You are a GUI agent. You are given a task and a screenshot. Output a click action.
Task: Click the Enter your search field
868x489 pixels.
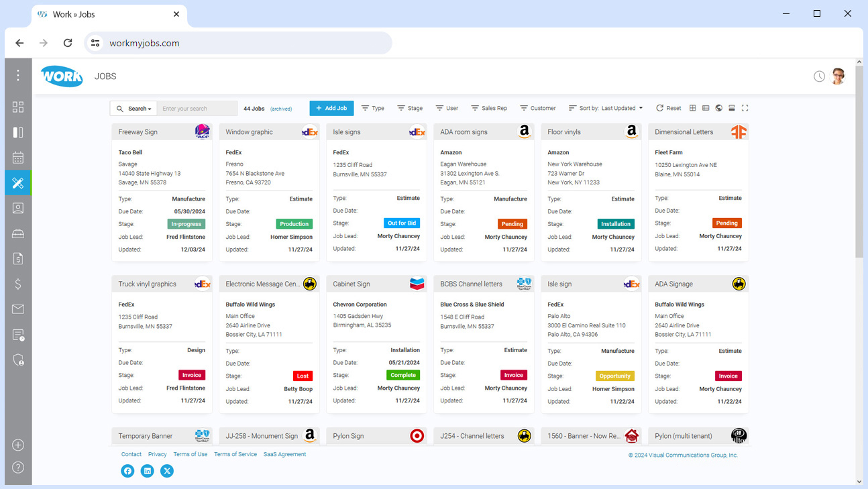pyautogui.click(x=197, y=108)
